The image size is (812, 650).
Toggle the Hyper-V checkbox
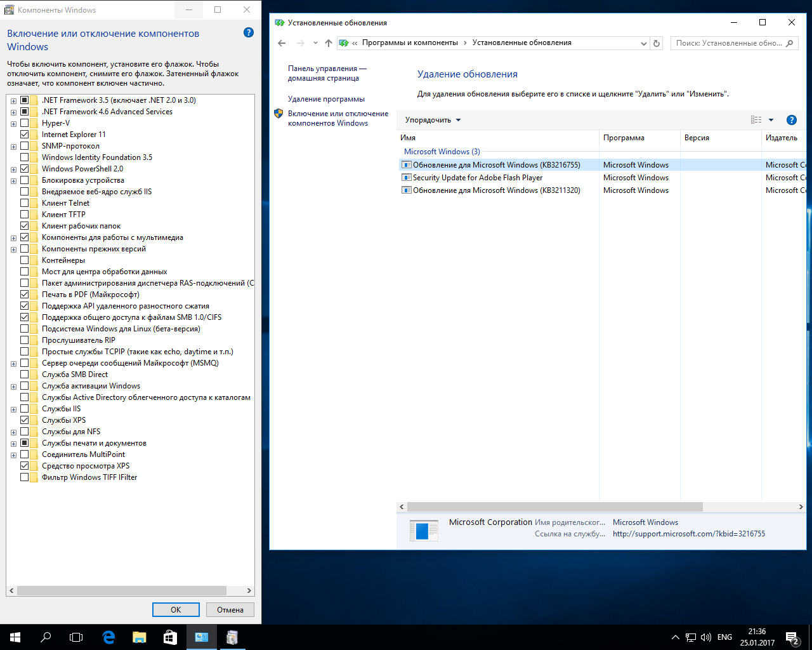[25, 123]
